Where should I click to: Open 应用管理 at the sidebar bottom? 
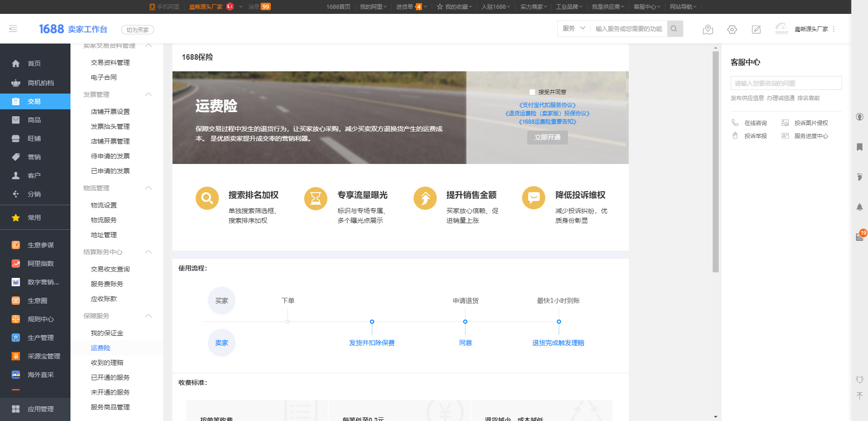(x=35, y=409)
